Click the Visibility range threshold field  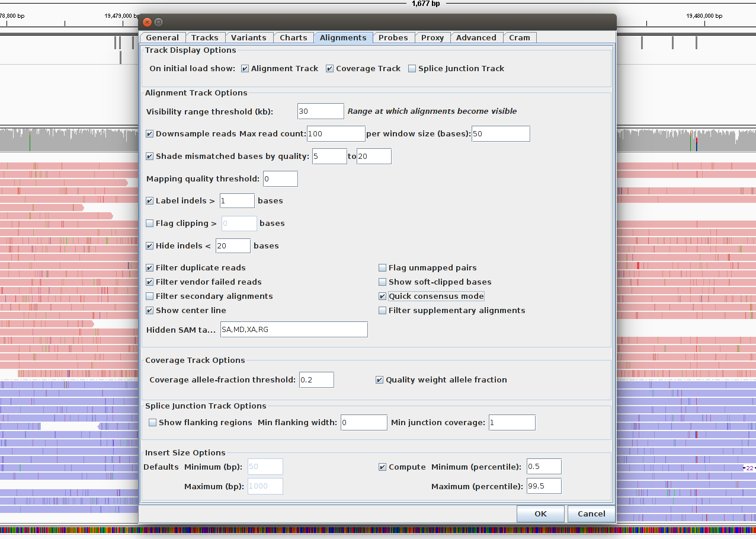320,111
